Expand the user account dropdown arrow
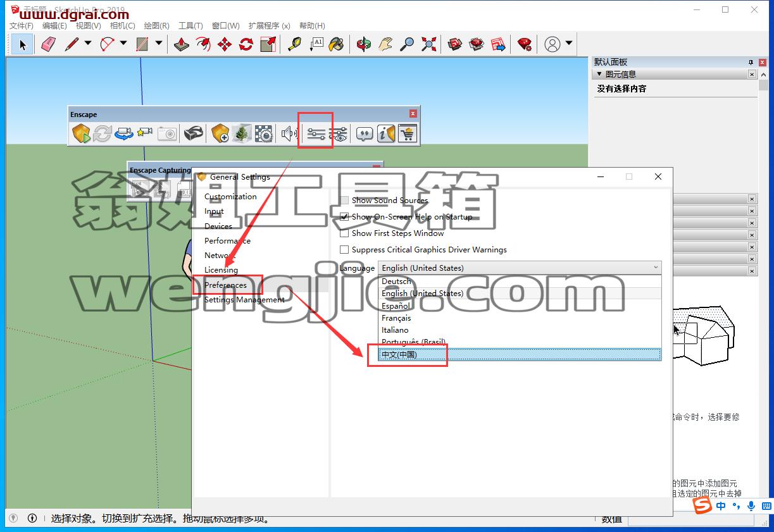 pos(569,44)
